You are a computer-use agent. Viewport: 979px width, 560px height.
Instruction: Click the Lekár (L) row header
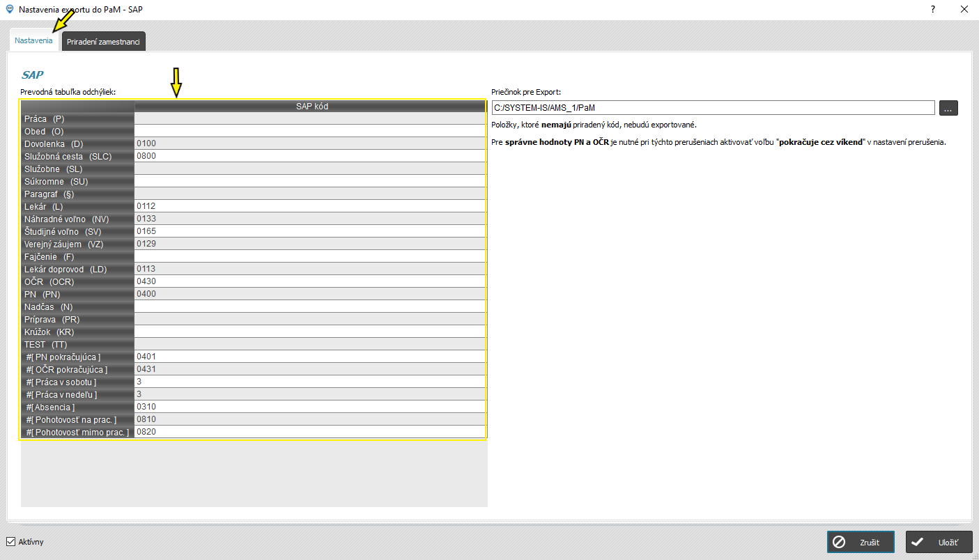tap(77, 206)
